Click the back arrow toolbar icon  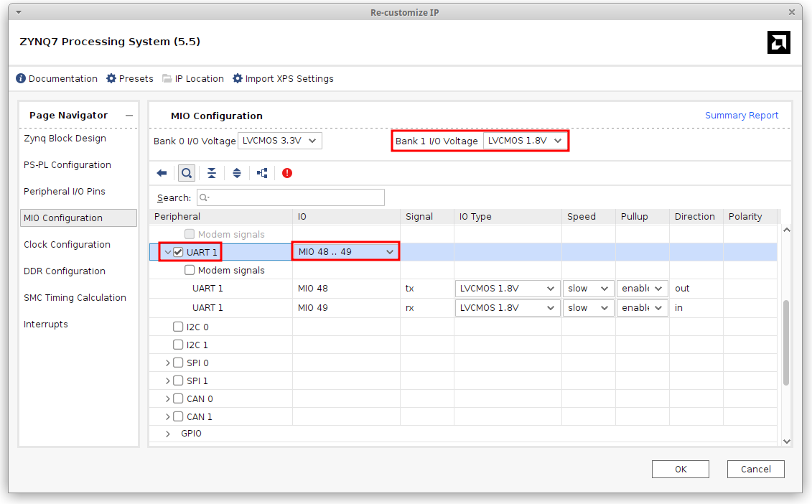(x=162, y=173)
